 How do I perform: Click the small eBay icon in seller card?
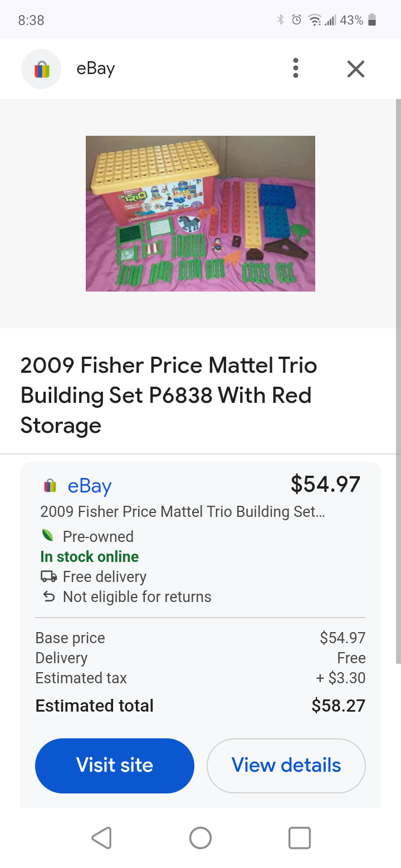pos(50,486)
